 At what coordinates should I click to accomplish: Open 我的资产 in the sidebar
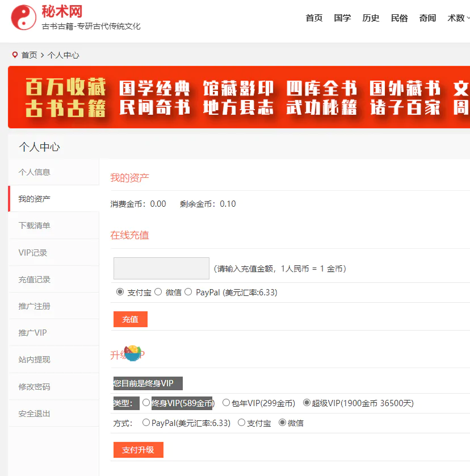click(54, 199)
